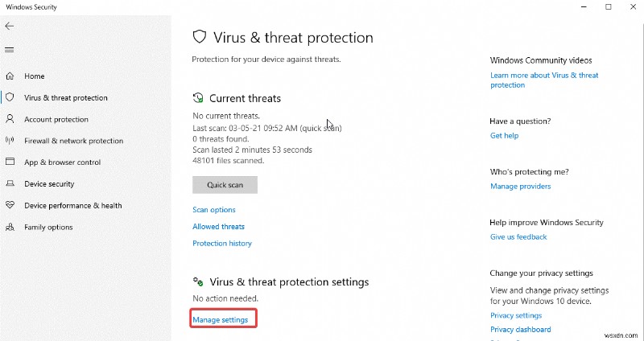Click the Get help link
Screen dimensions: 644x341
coord(504,136)
